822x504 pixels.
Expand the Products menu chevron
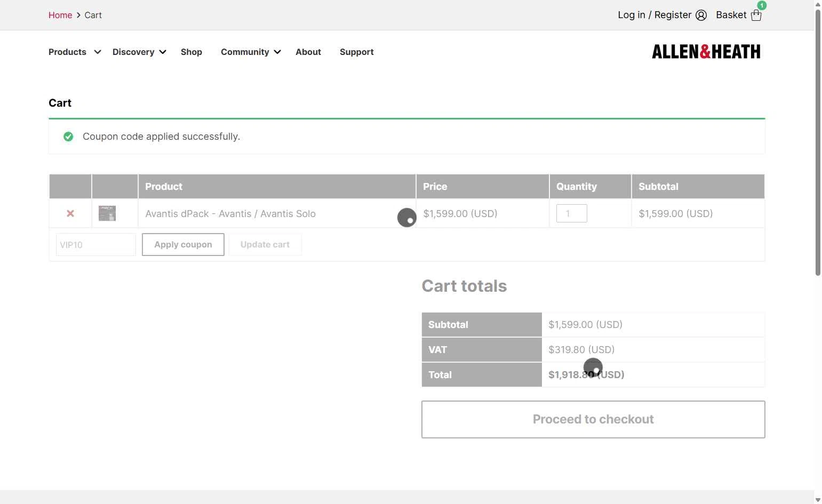[98, 52]
